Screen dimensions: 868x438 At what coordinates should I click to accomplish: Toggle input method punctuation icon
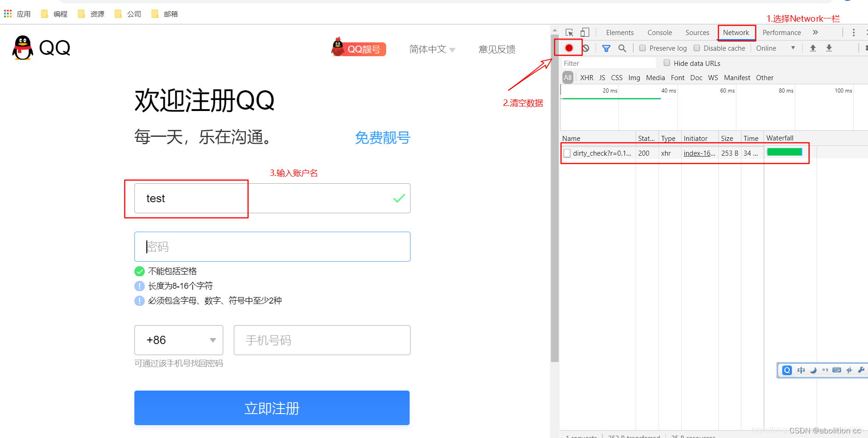click(x=825, y=370)
